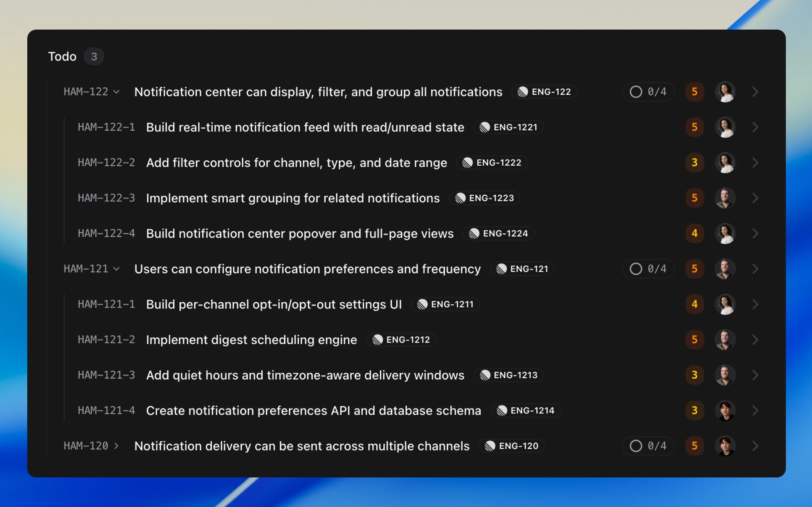Click estimate badge 3 on HAM-122-2

click(x=695, y=163)
